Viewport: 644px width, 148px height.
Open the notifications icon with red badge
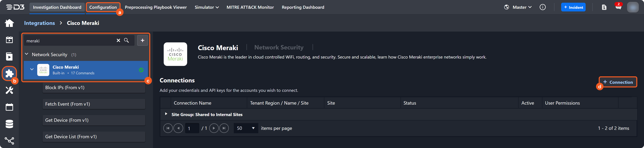click(x=618, y=7)
